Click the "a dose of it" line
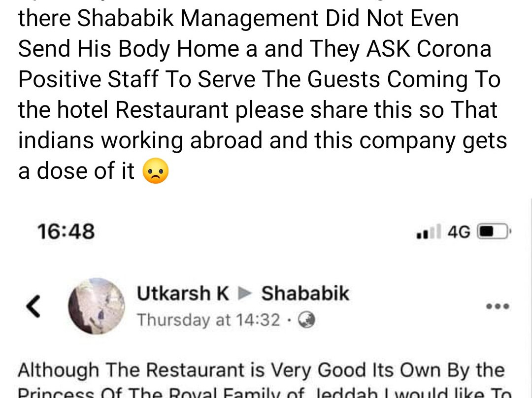 click(76, 170)
